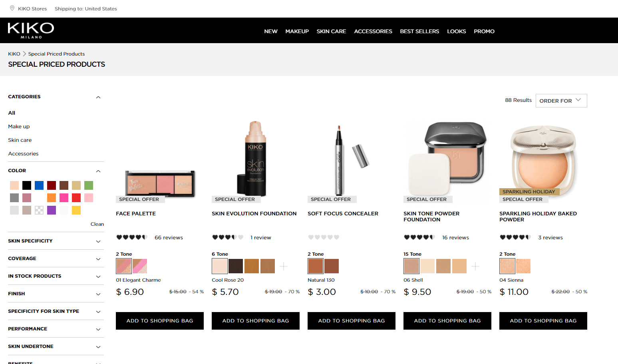Image resolution: width=618 pixels, height=364 pixels.
Task: Filter by hot pink color swatch
Action: (64, 198)
